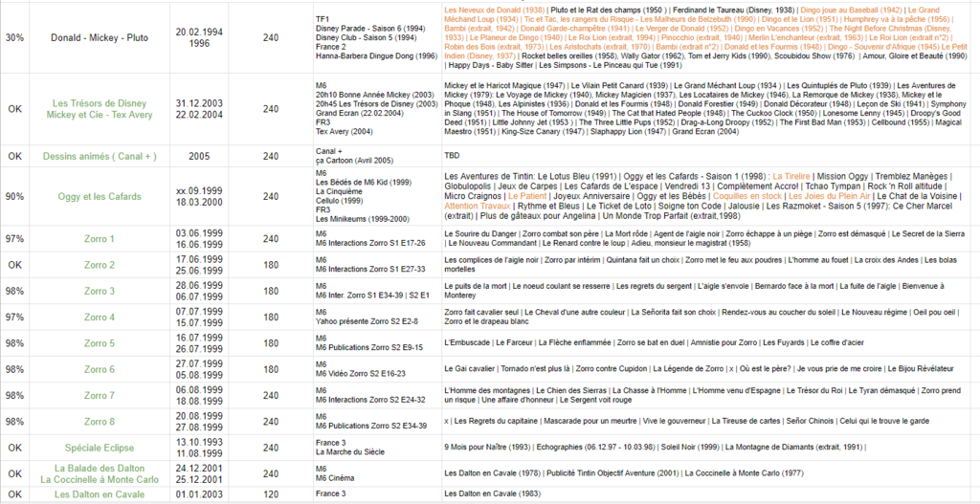Click the date cell '28.06.1999 06.07.1999'
This screenshot has width=980, height=504.
(199, 291)
